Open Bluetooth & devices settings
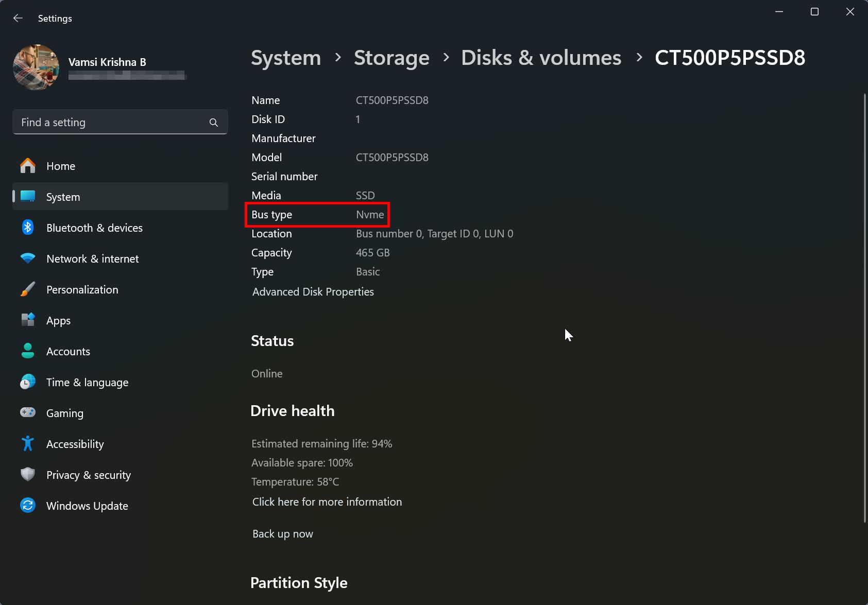 [120, 228]
